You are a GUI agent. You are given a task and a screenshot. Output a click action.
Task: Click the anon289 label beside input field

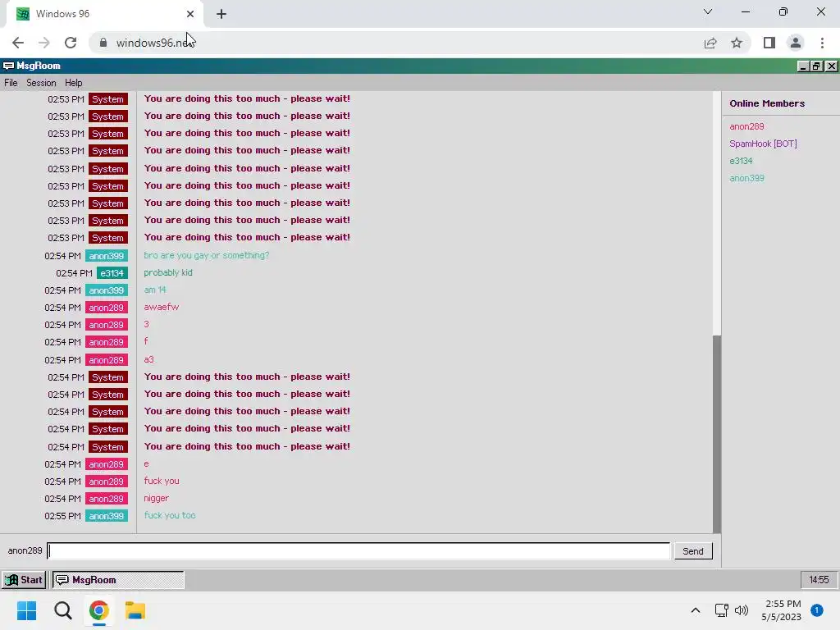[x=25, y=550]
